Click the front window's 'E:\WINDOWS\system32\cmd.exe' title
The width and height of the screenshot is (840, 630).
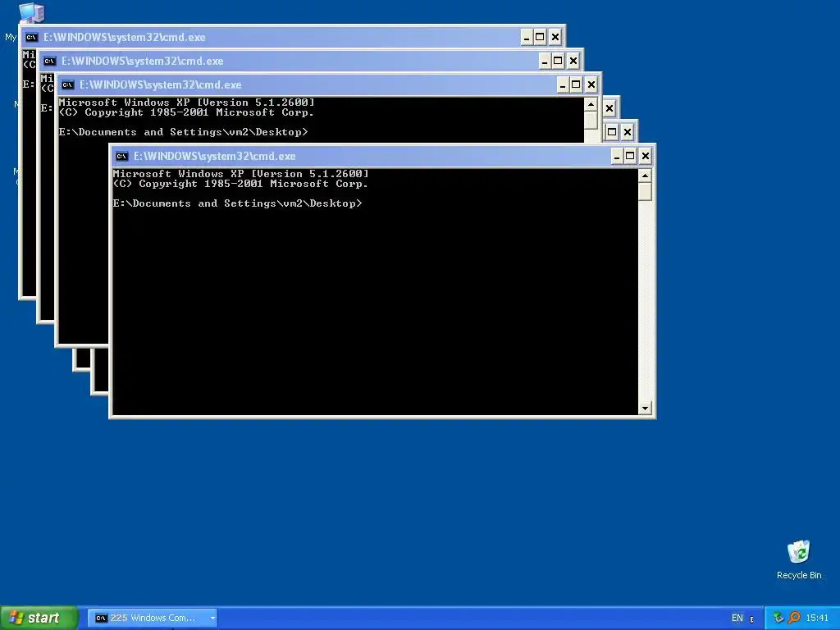pyautogui.click(x=214, y=157)
